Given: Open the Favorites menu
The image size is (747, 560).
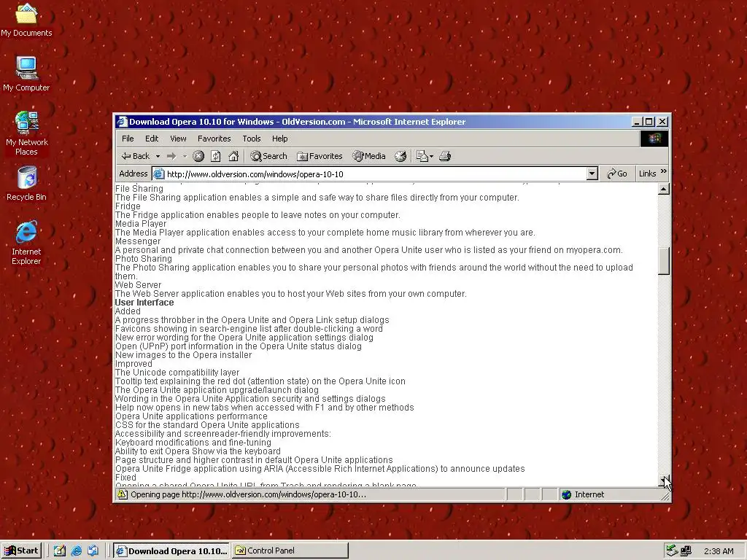Looking at the screenshot, I should point(214,139).
